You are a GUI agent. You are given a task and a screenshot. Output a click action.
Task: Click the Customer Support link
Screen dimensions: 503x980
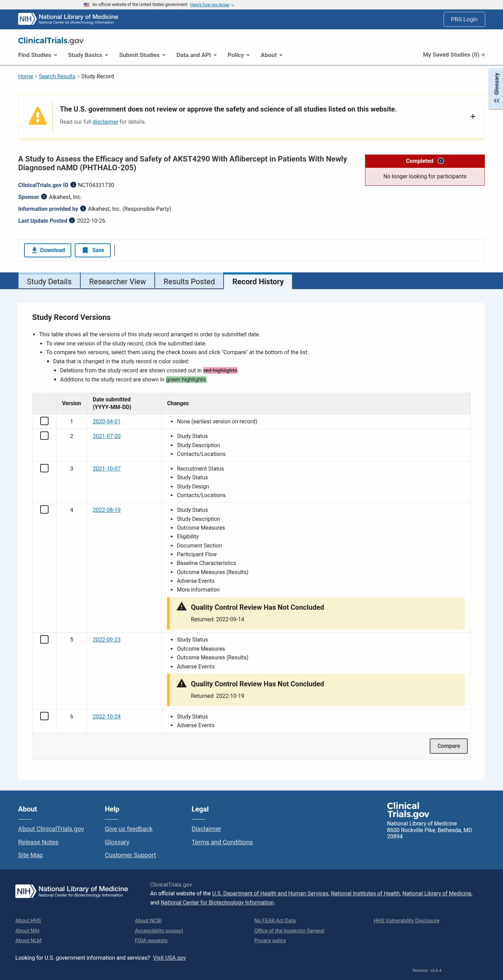(130, 855)
